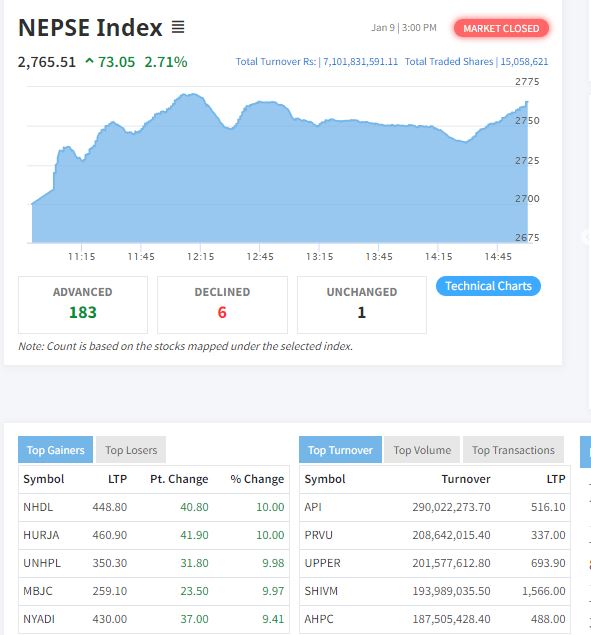
Task: Click MBJC's LTP value 259.10
Action: coord(110,591)
